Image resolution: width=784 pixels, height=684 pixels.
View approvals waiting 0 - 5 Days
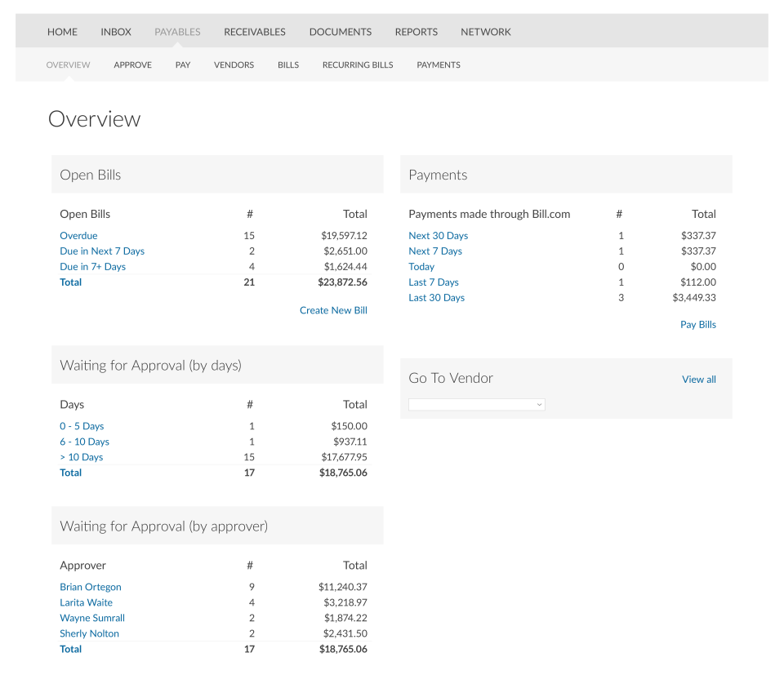[82, 426]
